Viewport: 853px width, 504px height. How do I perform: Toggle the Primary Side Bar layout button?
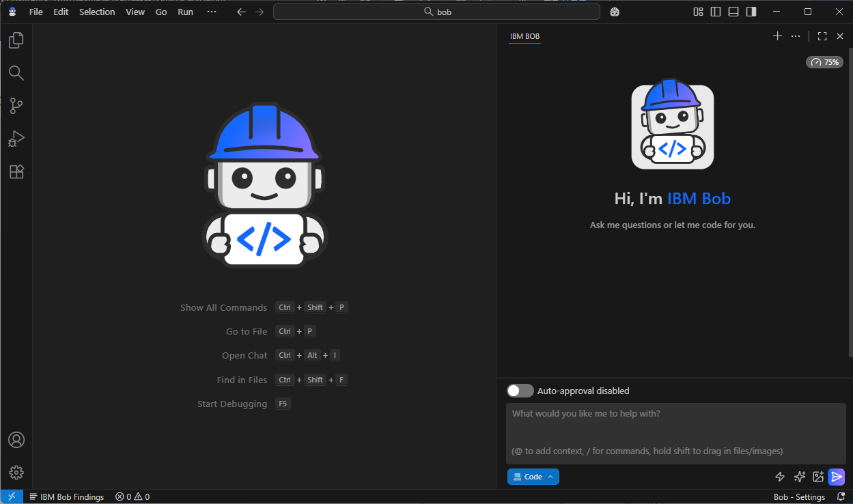(715, 12)
